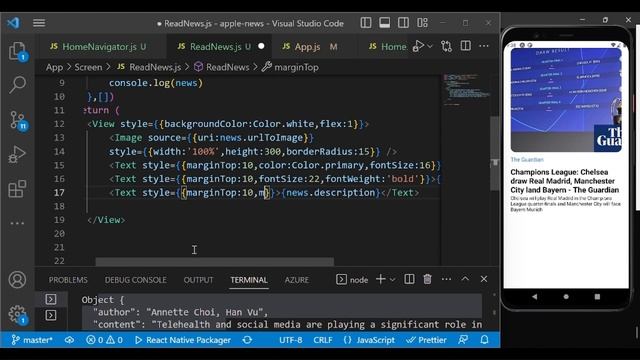Maximize the panel size chevron

click(465, 279)
